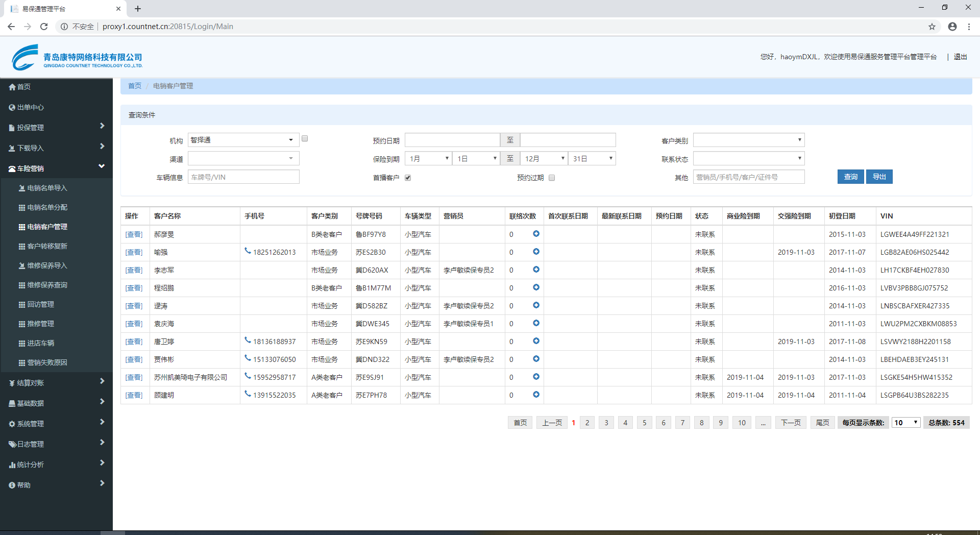Click the 导出 export button

pyautogui.click(x=879, y=177)
